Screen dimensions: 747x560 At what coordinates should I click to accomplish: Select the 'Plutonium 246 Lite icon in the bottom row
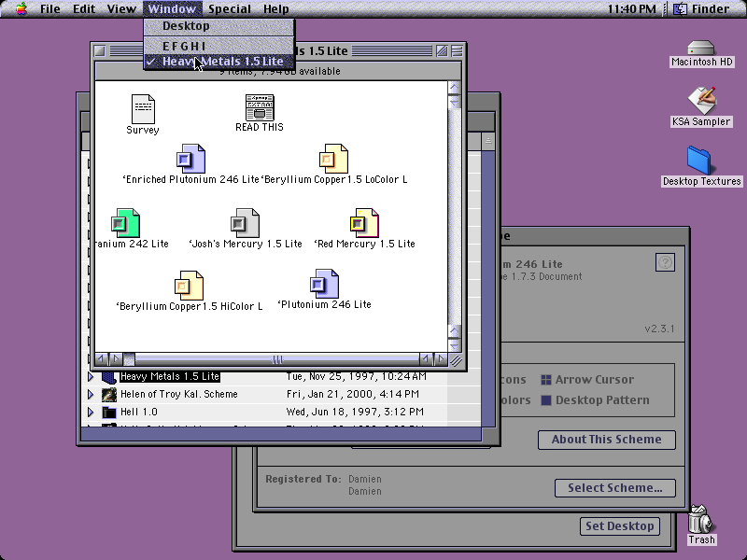click(x=324, y=284)
